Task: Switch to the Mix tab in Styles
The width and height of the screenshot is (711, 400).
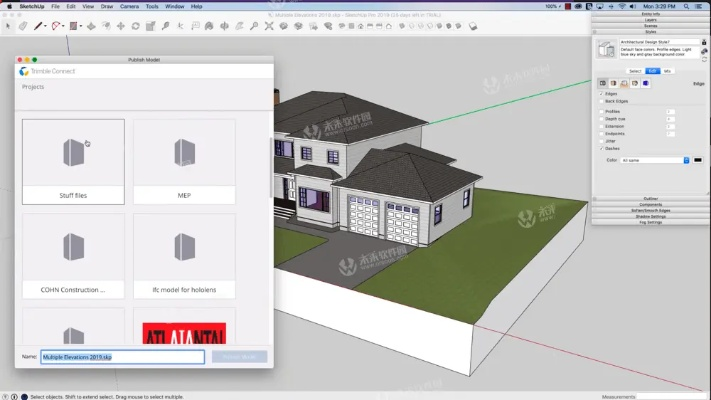Action: click(667, 71)
